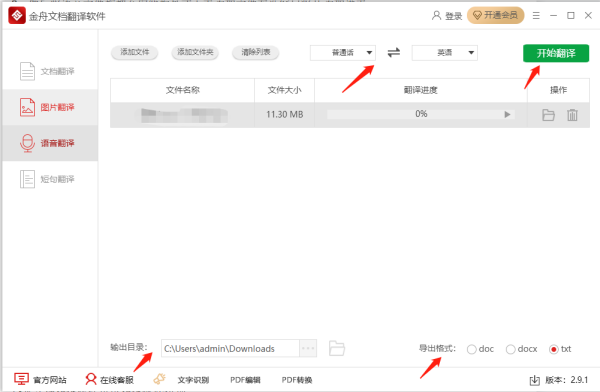Screen dimensions: 600x392
Task: Contact 在线客服 online support
Action: (x=109, y=379)
